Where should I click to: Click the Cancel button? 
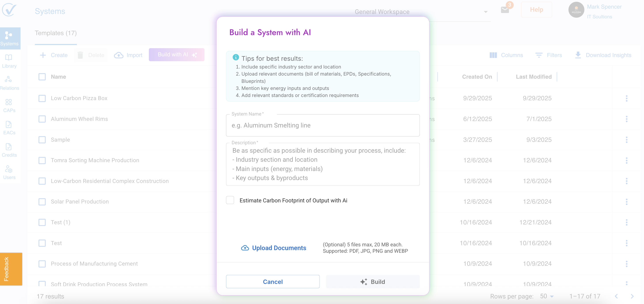point(273,282)
